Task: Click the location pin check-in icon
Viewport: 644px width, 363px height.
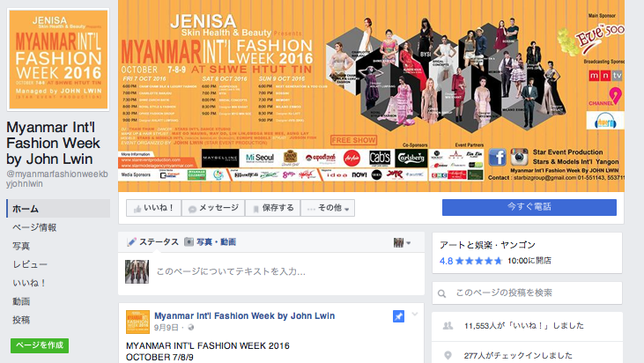Action: [x=448, y=356]
